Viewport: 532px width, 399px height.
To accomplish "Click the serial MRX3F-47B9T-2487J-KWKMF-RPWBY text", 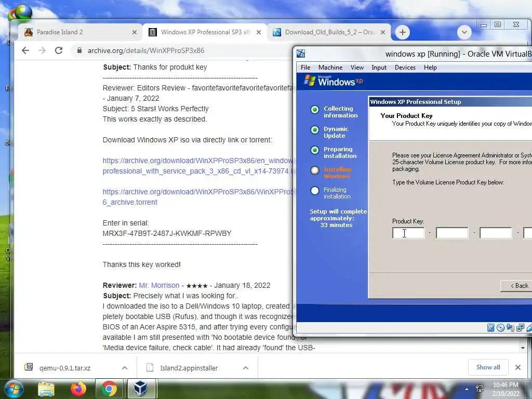I will pos(167,233).
